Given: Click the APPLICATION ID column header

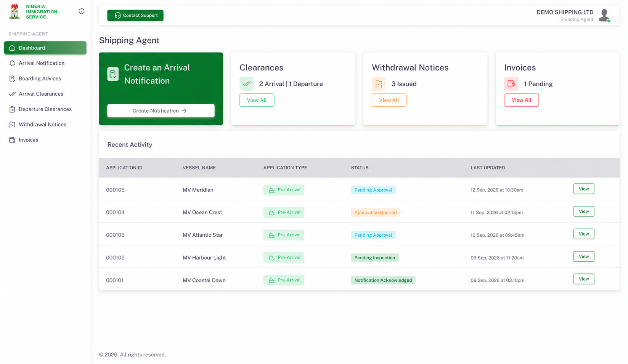Looking at the screenshot, I should [124, 168].
